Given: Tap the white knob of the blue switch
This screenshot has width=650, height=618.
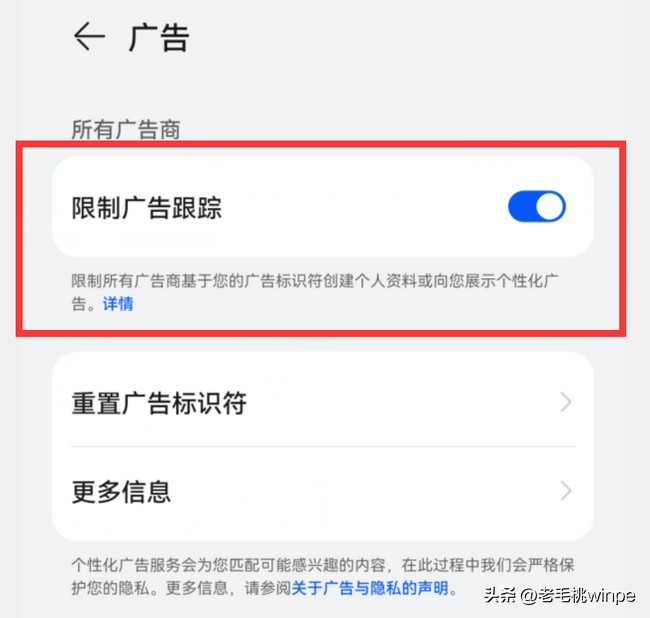Looking at the screenshot, I should 551,206.
